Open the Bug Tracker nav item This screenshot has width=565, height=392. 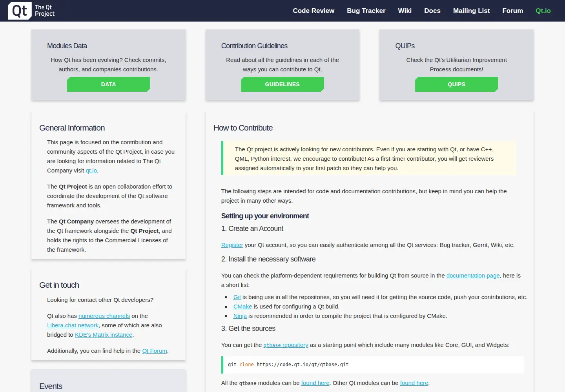[366, 11]
